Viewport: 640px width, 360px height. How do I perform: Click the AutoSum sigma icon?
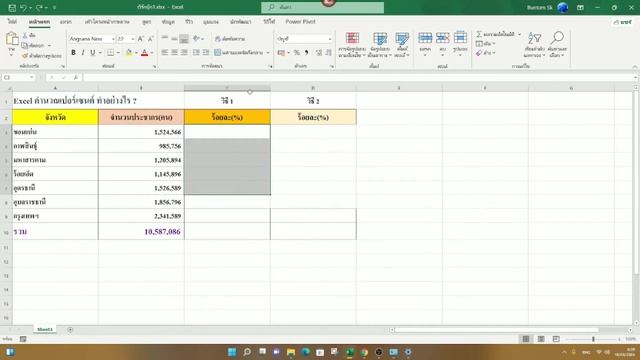[x=479, y=34]
